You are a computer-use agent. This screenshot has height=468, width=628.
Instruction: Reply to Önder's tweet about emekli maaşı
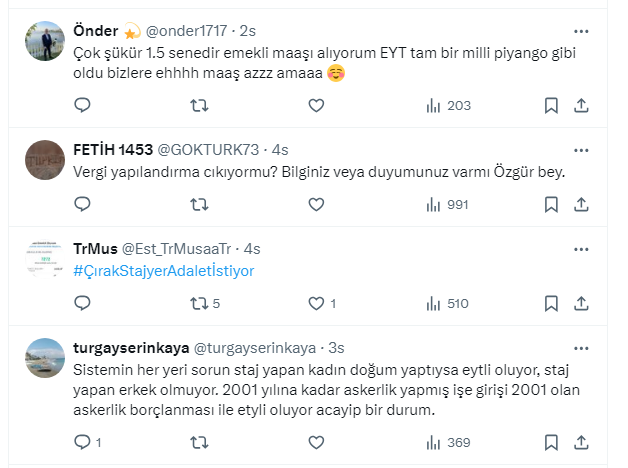pyautogui.click(x=83, y=104)
